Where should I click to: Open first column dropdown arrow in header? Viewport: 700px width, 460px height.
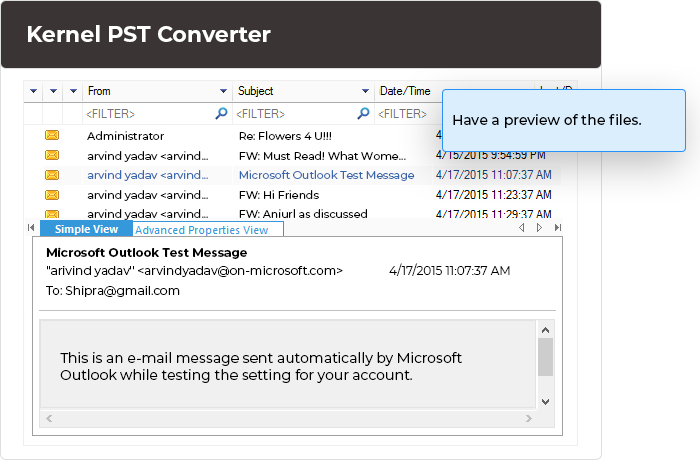click(x=33, y=91)
